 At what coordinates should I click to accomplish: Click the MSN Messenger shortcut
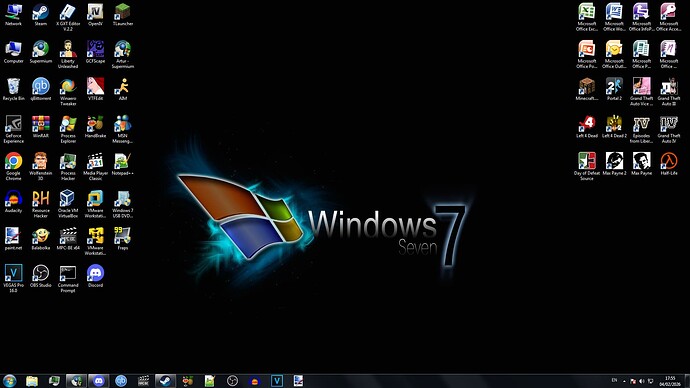(122, 129)
